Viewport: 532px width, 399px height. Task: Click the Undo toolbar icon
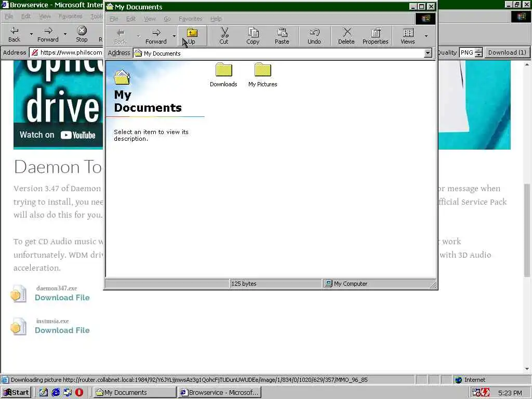click(314, 36)
